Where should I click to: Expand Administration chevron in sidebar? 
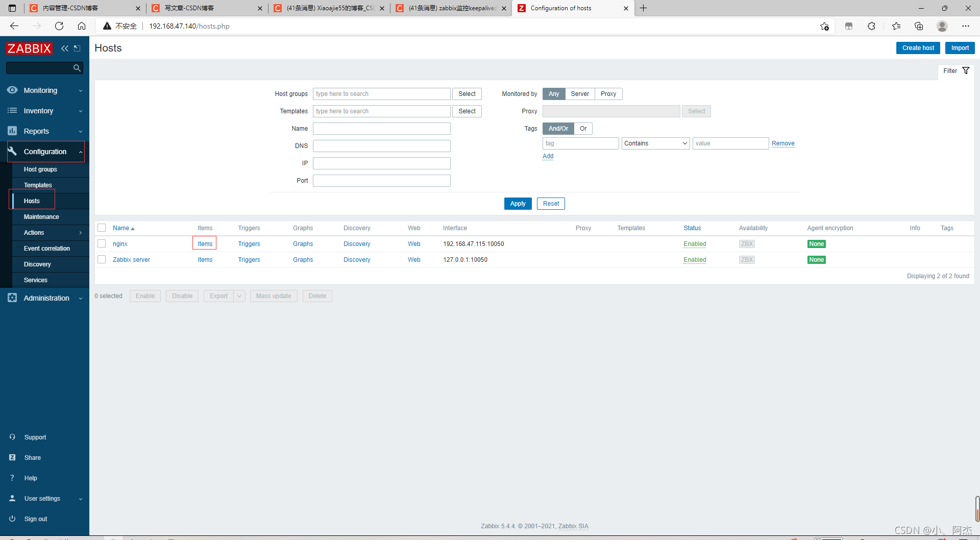click(81, 299)
